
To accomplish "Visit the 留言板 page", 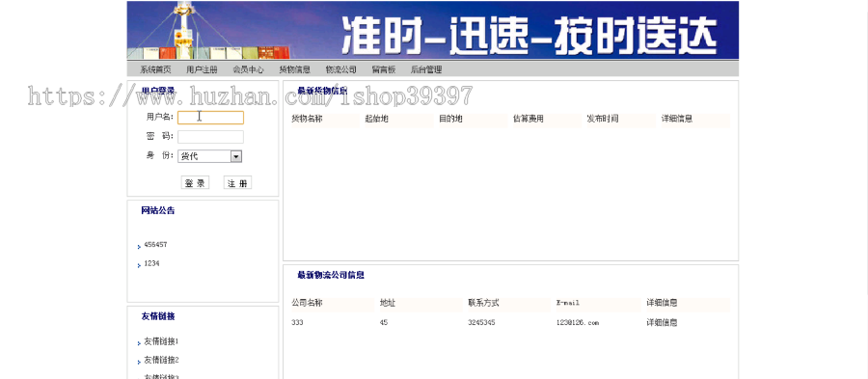I will coord(384,69).
